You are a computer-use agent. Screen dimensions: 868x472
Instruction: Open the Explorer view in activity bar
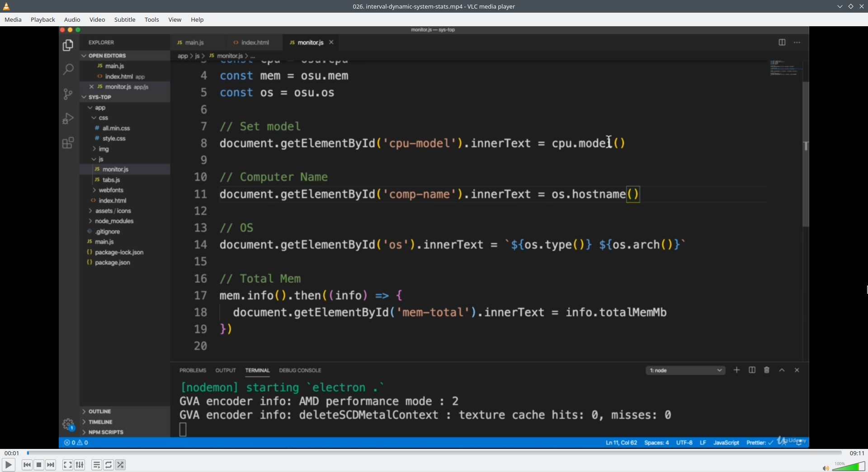pyautogui.click(x=68, y=45)
